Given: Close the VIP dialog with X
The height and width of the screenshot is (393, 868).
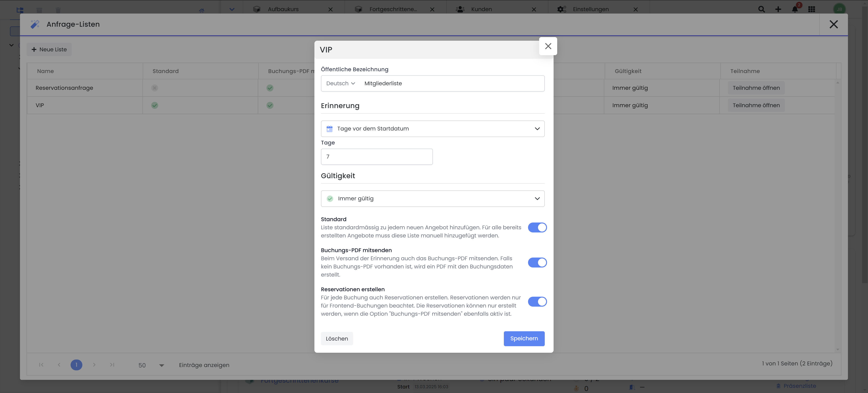Looking at the screenshot, I should tap(548, 46).
